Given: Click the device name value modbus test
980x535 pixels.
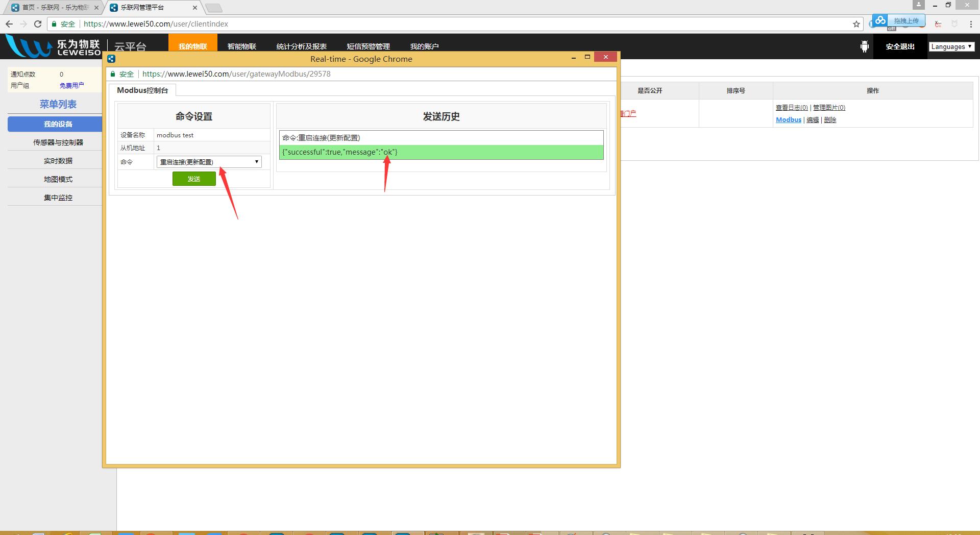Looking at the screenshot, I should 175,135.
